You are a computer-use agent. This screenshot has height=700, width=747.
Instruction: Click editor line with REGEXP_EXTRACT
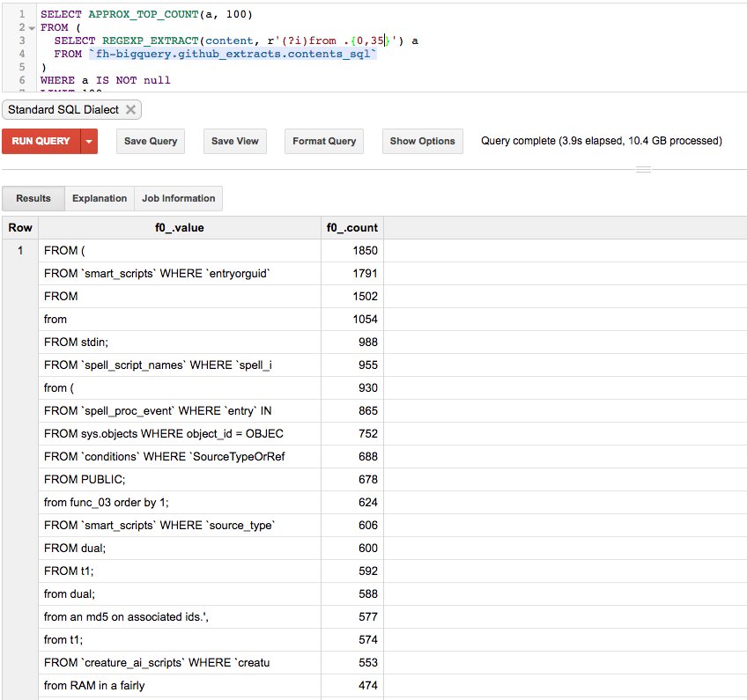pos(236,41)
